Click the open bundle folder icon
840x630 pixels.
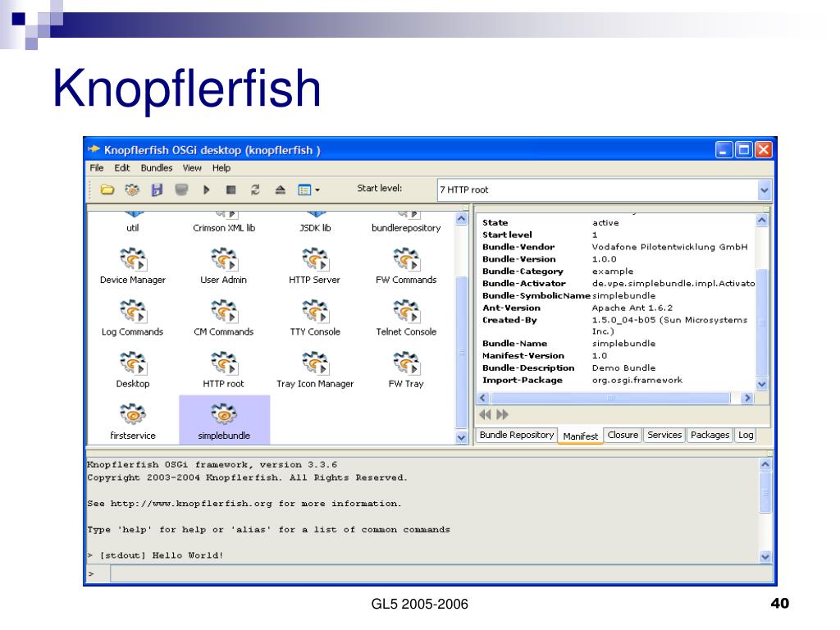coord(107,189)
